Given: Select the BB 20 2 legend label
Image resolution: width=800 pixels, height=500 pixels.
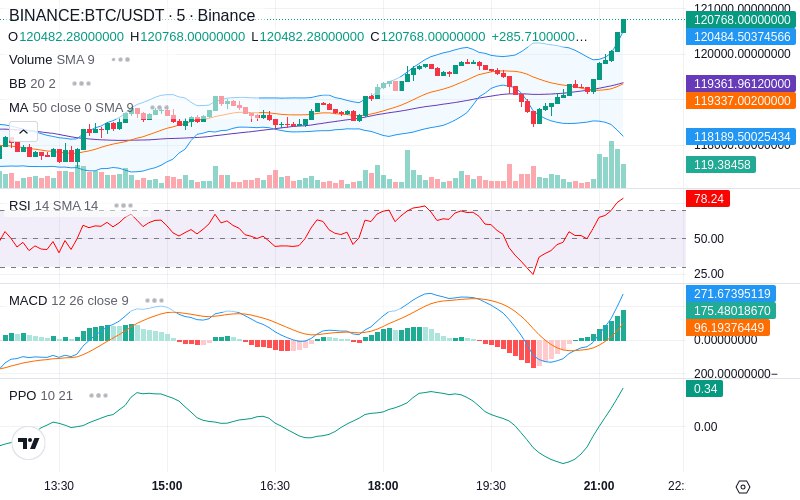Looking at the screenshot, I should [x=32, y=84].
